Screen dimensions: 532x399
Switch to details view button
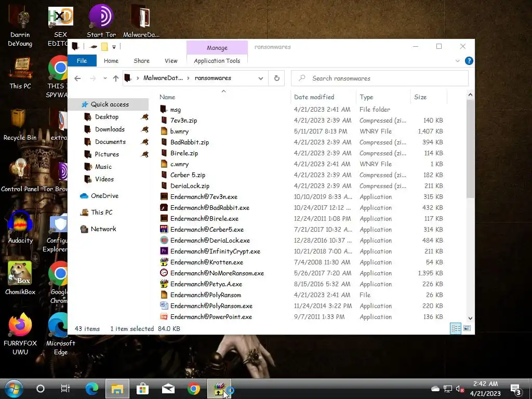(x=456, y=328)
